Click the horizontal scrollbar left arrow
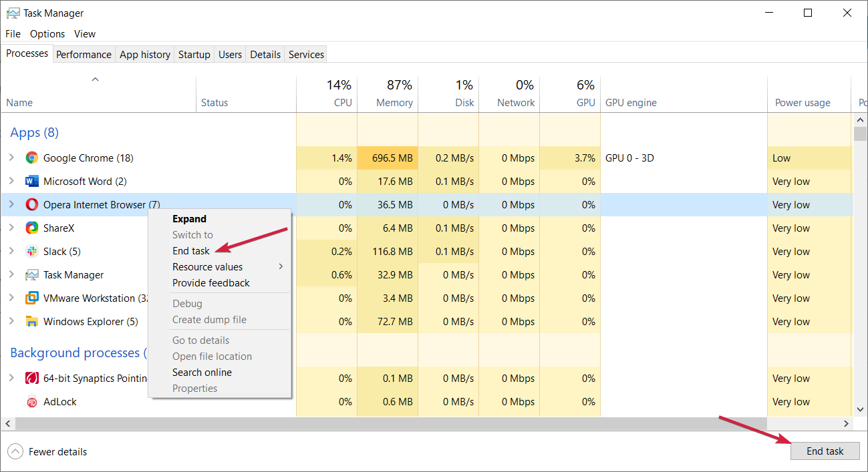Viewport: 868px width, 472px height. pos(7,424)
